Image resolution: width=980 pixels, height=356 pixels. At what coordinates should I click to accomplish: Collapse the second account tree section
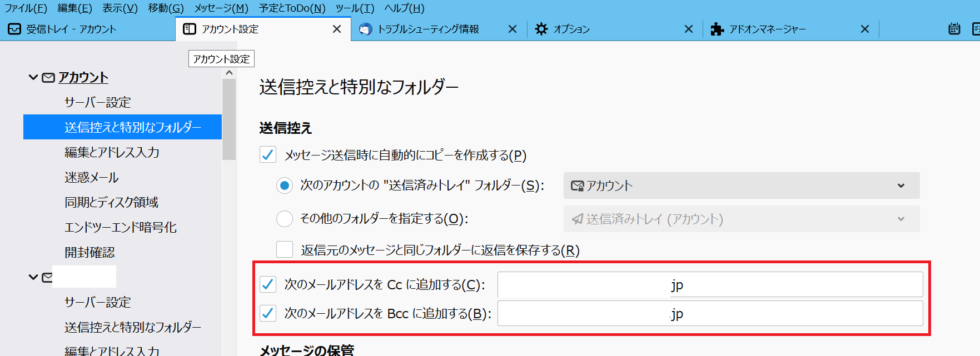click(33, 277)
